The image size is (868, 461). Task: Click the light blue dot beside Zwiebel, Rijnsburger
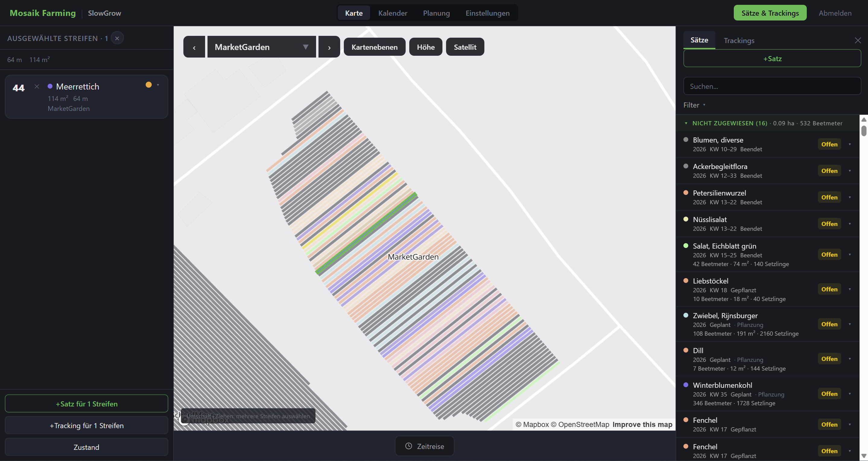coord(686,315)
